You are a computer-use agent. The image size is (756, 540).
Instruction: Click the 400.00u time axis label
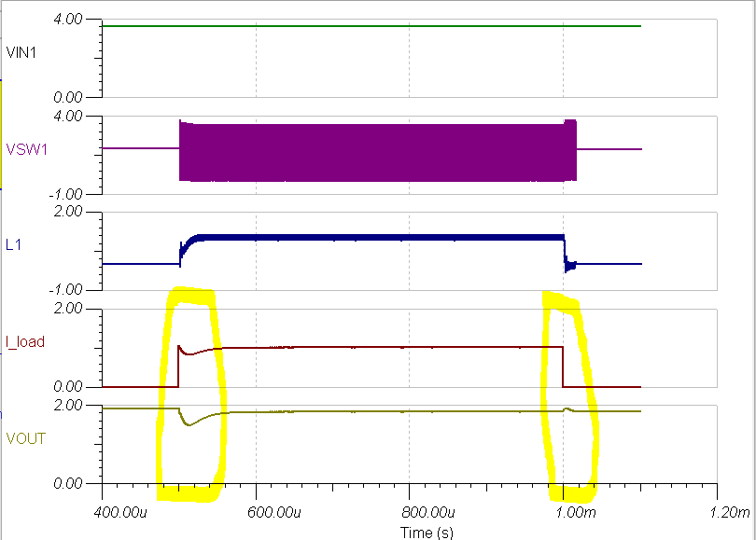120,512
